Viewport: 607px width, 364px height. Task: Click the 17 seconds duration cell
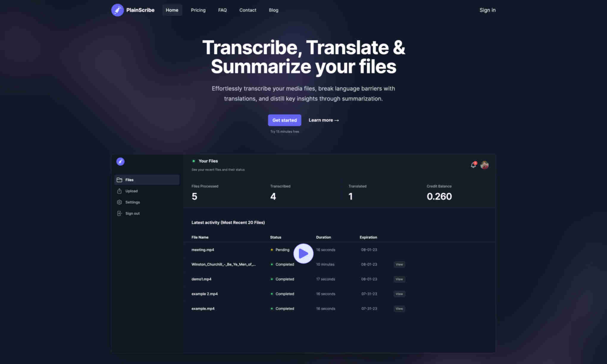point(326,279)
